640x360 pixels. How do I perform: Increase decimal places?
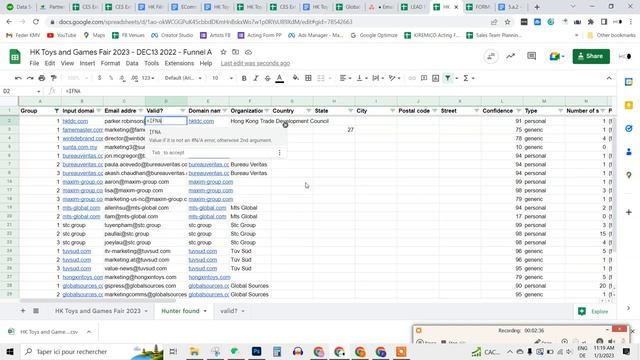pyautogui.click(x=134, y=78)
